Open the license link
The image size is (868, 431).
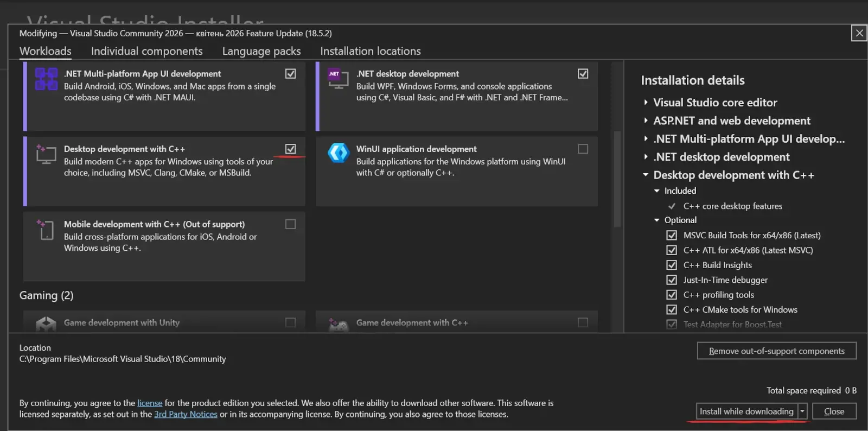coord(150,403)
